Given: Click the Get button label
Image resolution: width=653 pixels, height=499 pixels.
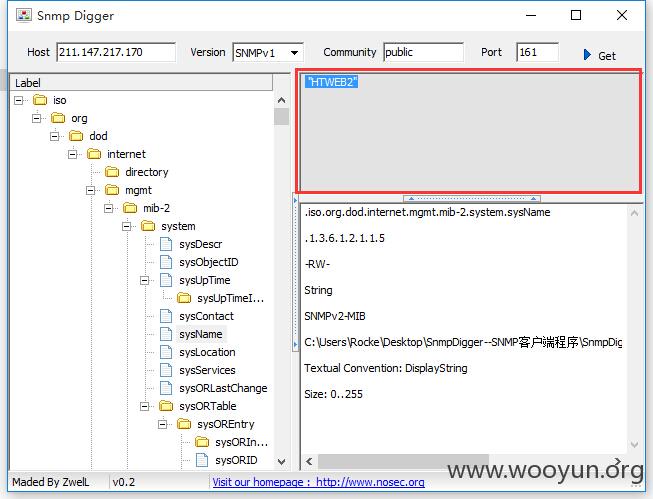Looking at the screenshot, I should point(607,56).
